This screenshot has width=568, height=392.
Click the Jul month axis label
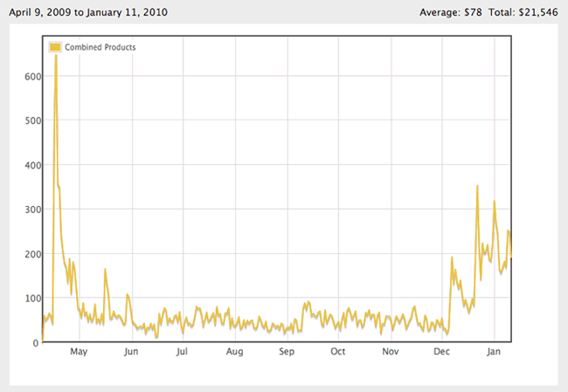pos(182,352)
